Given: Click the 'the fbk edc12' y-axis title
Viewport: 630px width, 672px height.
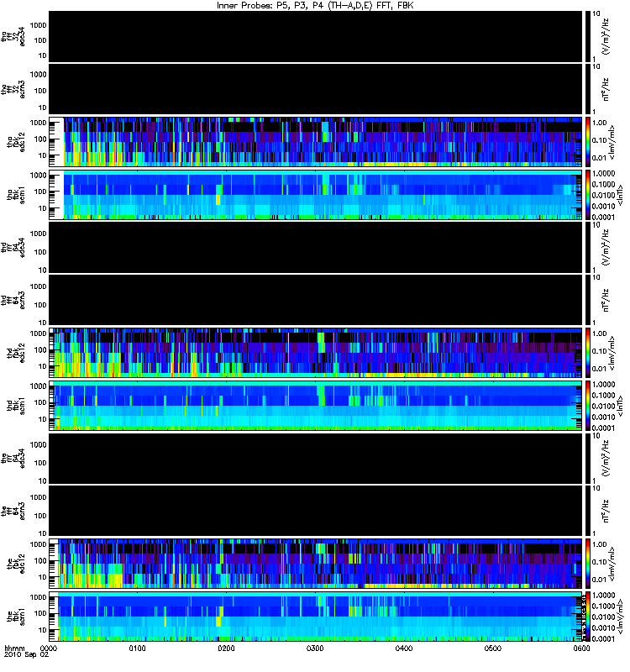Looking at the screenshot, I should (x=16, y=564).
